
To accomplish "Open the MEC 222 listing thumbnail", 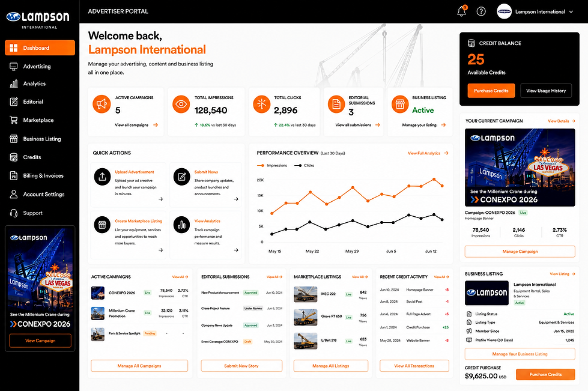I will 305,294.
